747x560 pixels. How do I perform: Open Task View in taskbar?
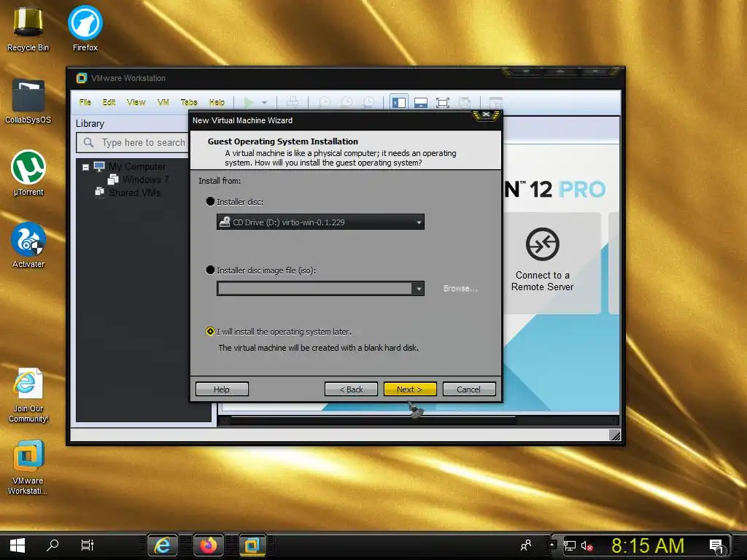(88, 545)
